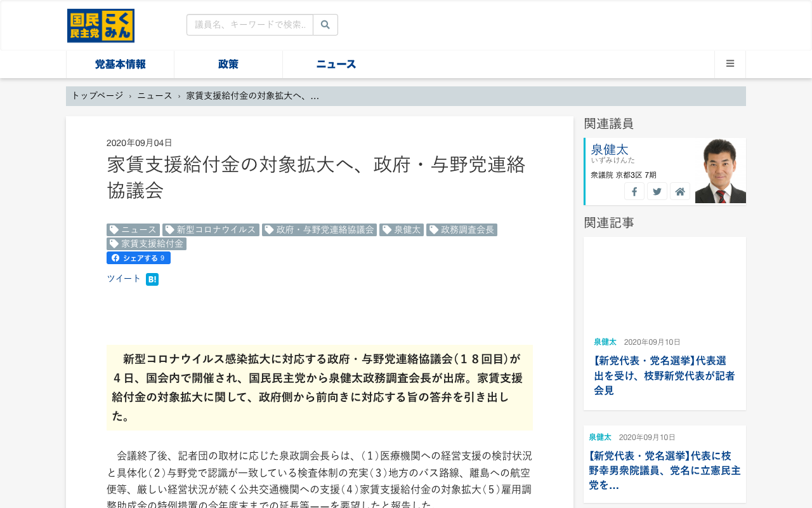Screen dimensions: 812x508
Task: Click the current page breadcrumb 家賃支援給付金の対象拡大へ、…
Action: coord(252,95)
